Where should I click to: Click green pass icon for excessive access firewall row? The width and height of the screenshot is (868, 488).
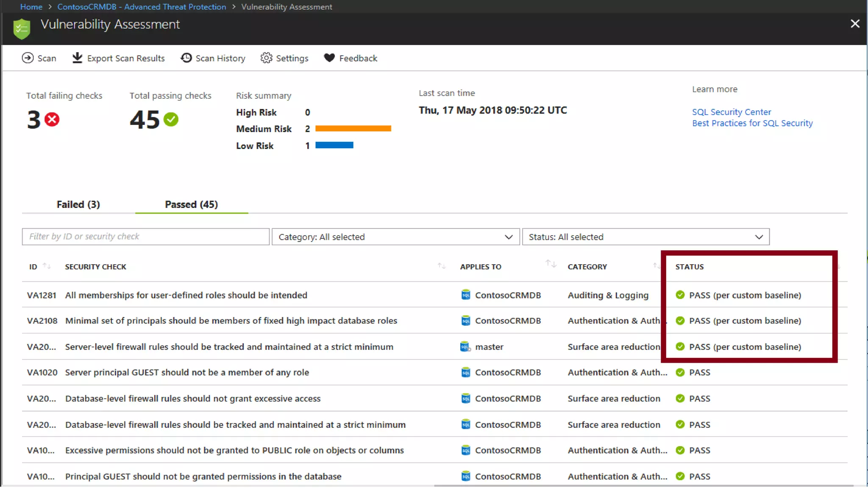tap(680, 398)
